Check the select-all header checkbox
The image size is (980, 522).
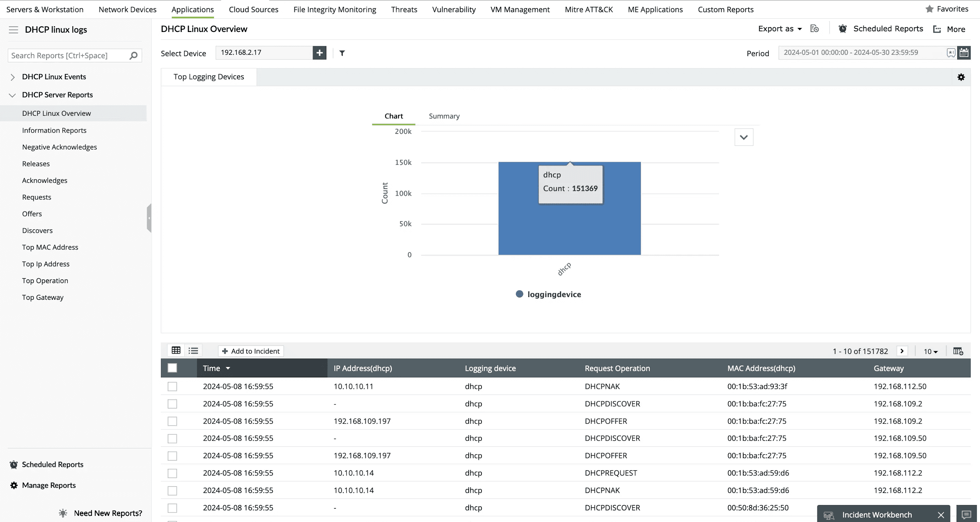pos(172,368)
